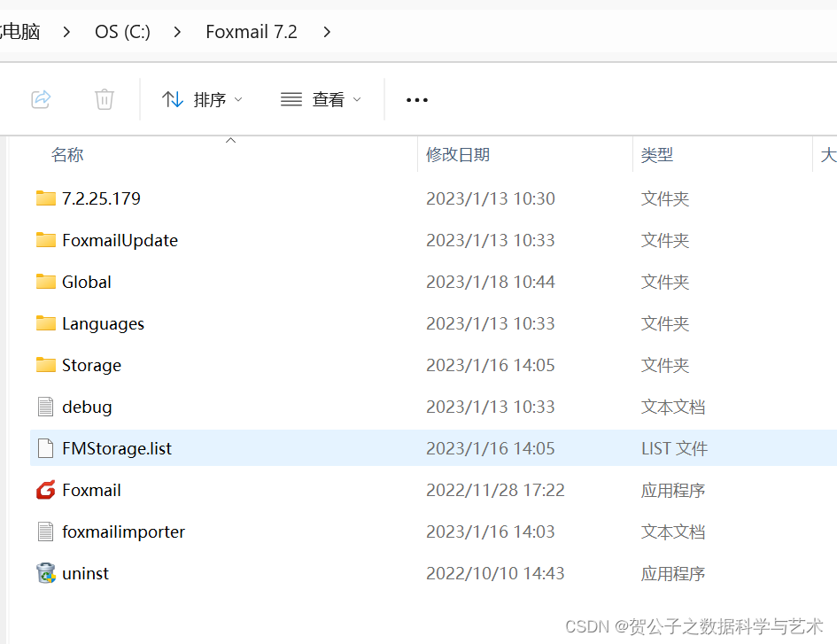Click date 2023/1/13 10:30 of 7.2.25.179
Viewport: 837px width, 644px height.
pyautogui.click(x=491, y=198)
